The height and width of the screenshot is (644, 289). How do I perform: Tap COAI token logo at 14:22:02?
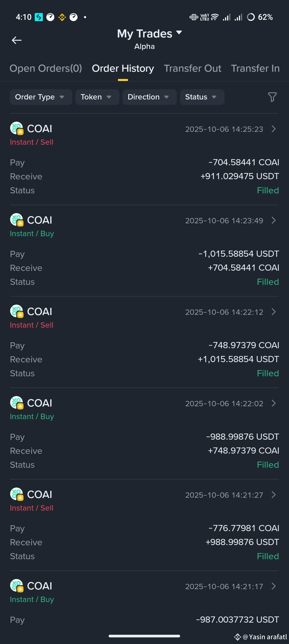pos(17,403)
